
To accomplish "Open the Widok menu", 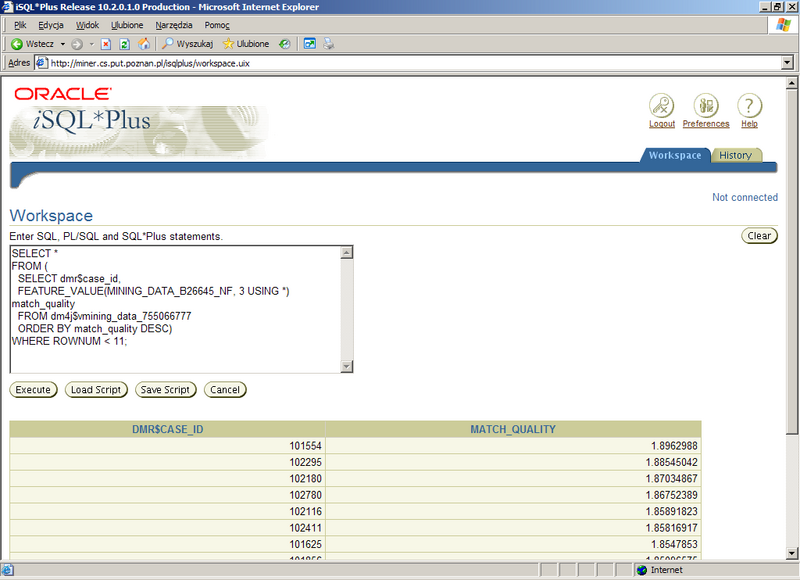I will (87, 25).
